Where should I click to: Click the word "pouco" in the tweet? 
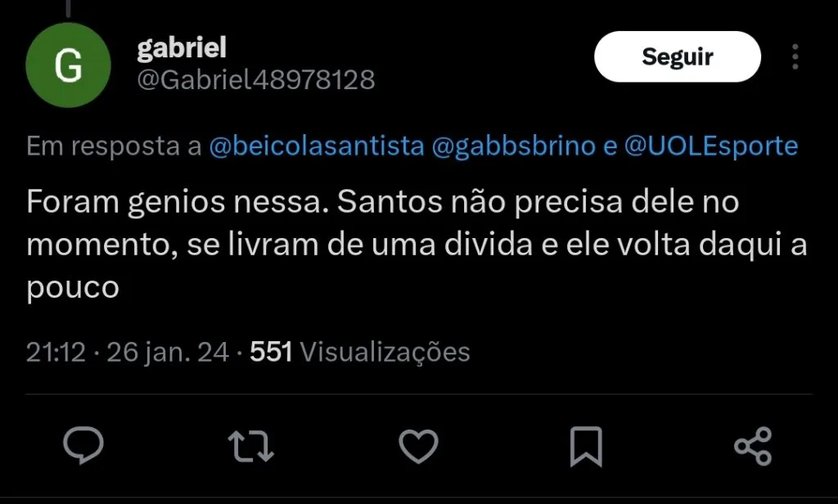[x=73, y=288]
